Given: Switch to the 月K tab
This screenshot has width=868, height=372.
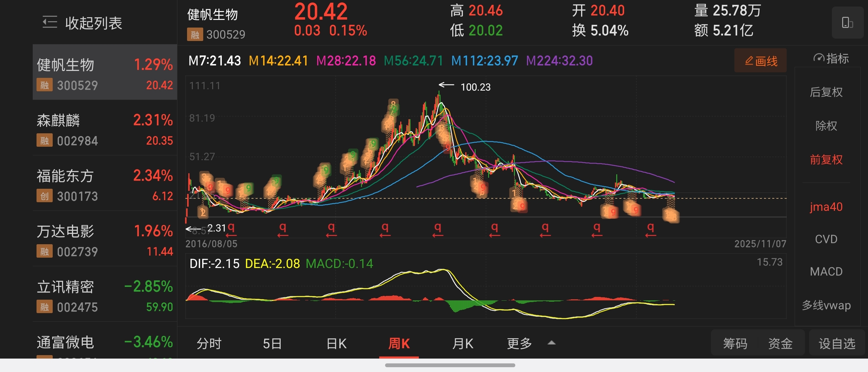Looking at the screenshot, I should 463,343.
